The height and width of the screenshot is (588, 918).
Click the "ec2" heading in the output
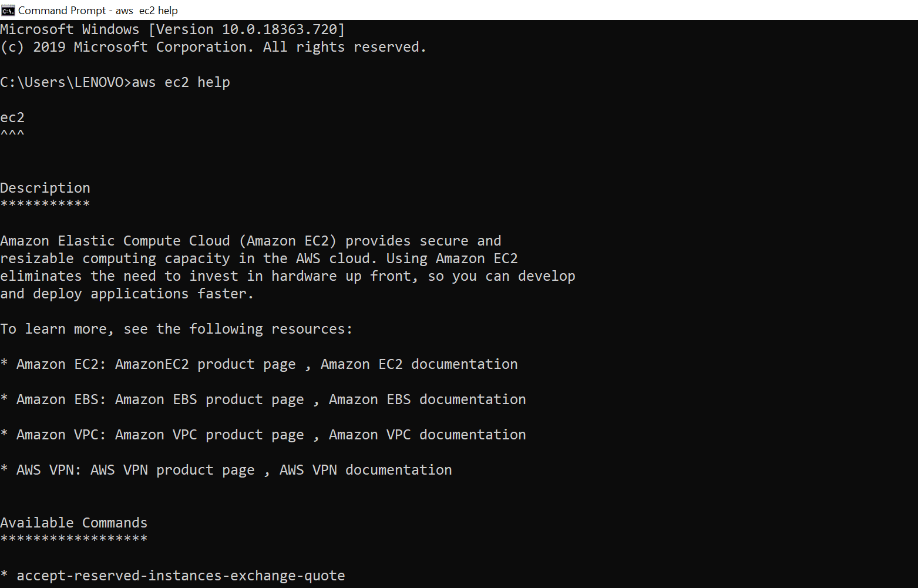click(12, 117)
